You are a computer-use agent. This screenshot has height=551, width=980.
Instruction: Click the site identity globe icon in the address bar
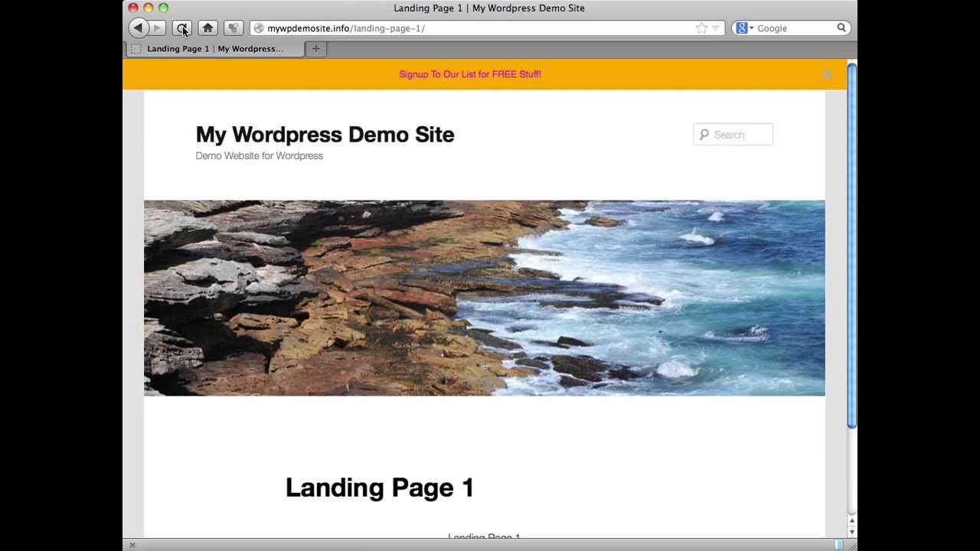click(259, 28)
